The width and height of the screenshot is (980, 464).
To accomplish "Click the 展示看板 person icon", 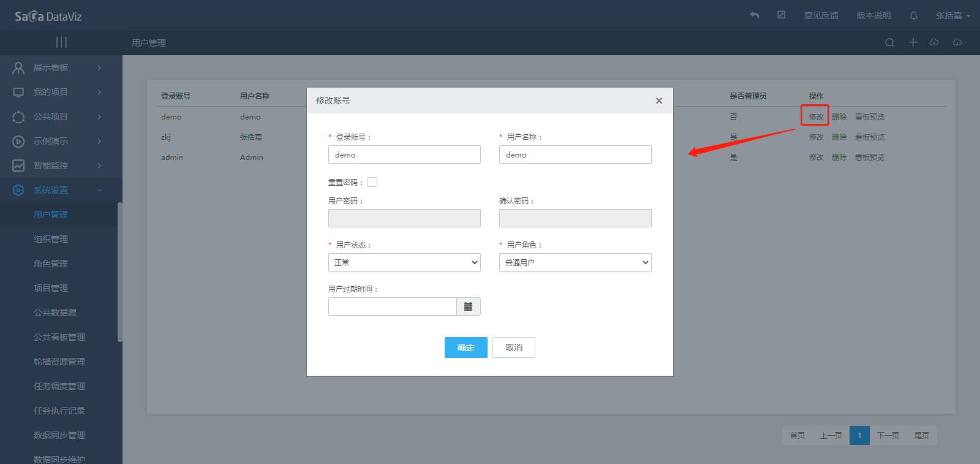I will tap(18, 67).
